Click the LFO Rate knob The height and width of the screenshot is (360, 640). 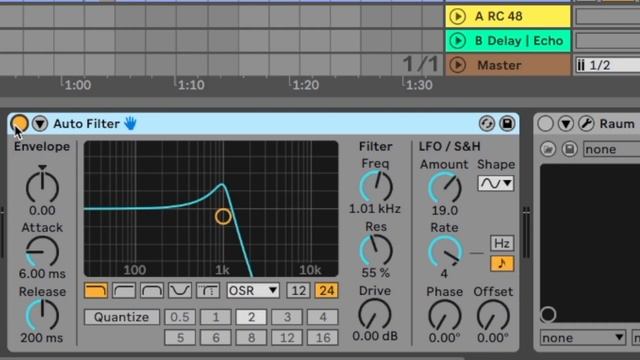445,251
